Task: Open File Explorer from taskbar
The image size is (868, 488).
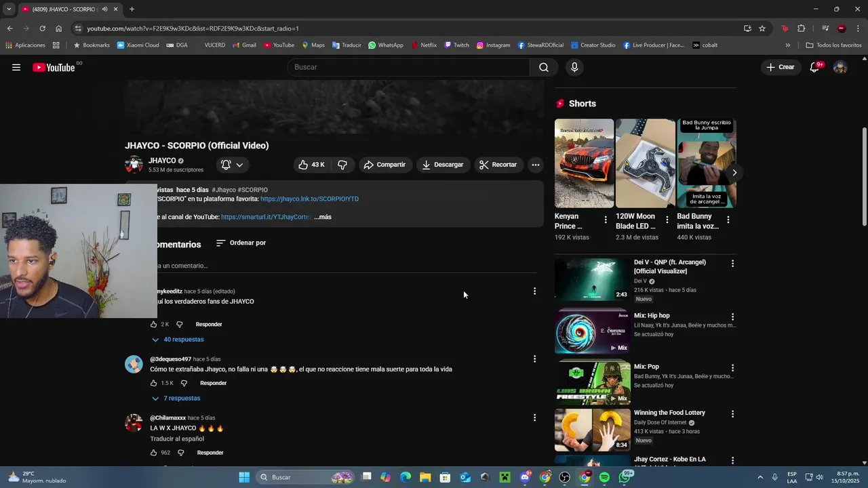Action: [x=425, y=477]
